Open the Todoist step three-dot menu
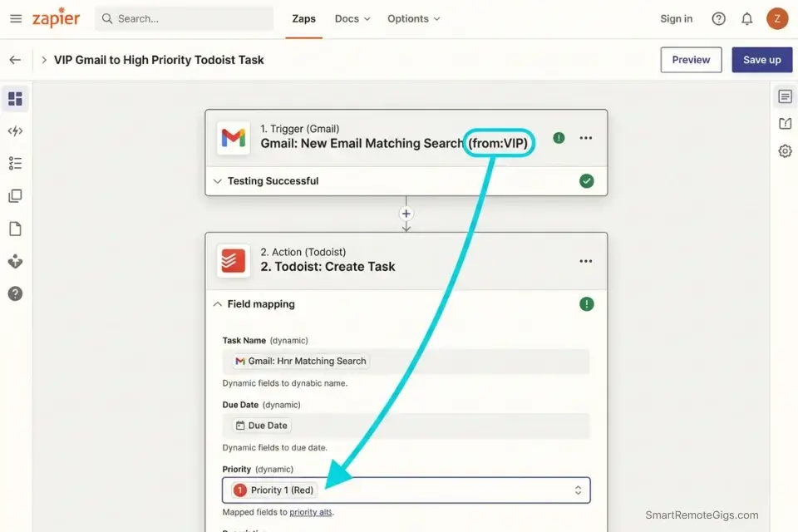This screenshot has height=532, width=798. pyautogui.click(x=586, y=261)
